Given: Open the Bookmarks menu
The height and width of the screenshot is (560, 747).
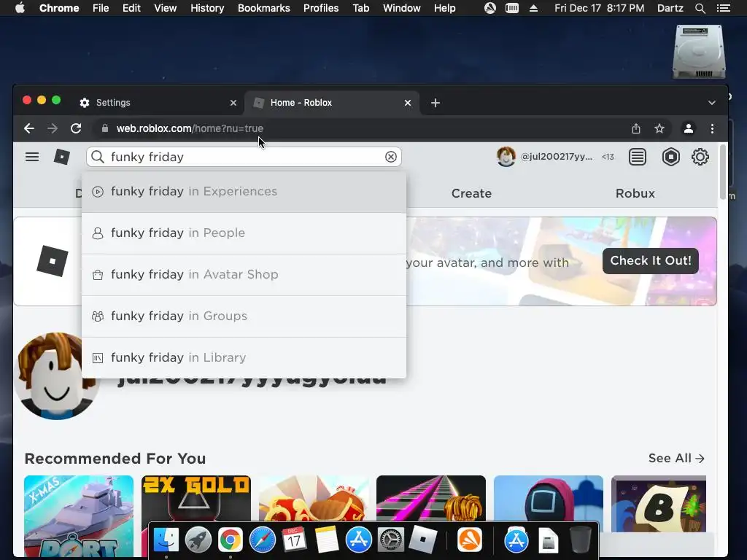Looking at the screenshot, I should click(264, 8).
